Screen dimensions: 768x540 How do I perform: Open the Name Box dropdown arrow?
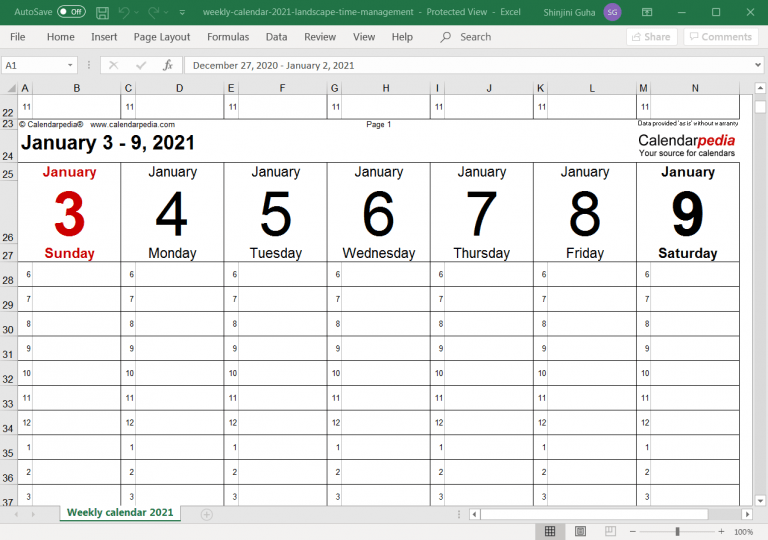pyautogui.click(x=70, y=65)
